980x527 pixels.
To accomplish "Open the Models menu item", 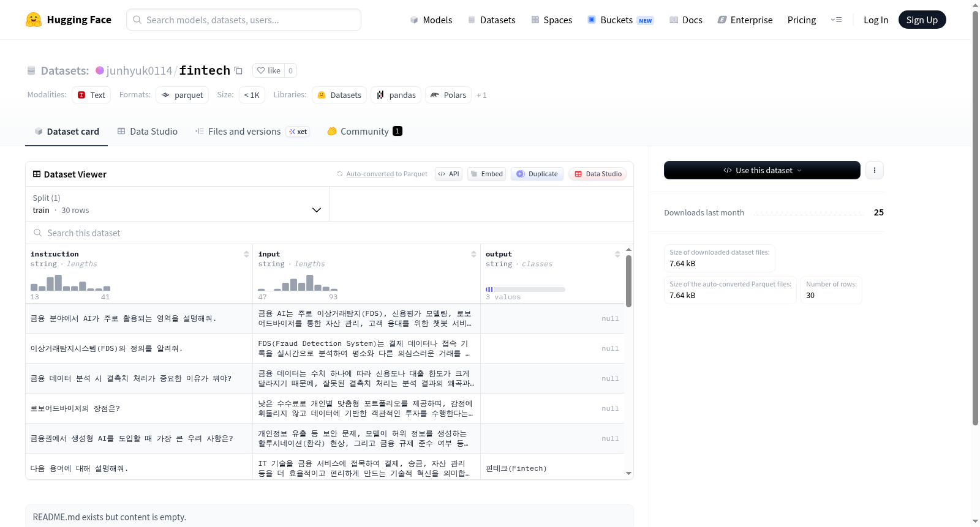I will pyautogui.click(x=431, y=20).
